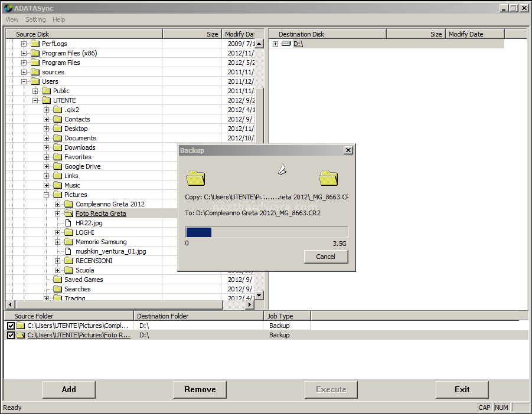532x414 pixels.
Task: Click the .qix2 folder icon
Action: pyautogui.click(x=58, y=110)
